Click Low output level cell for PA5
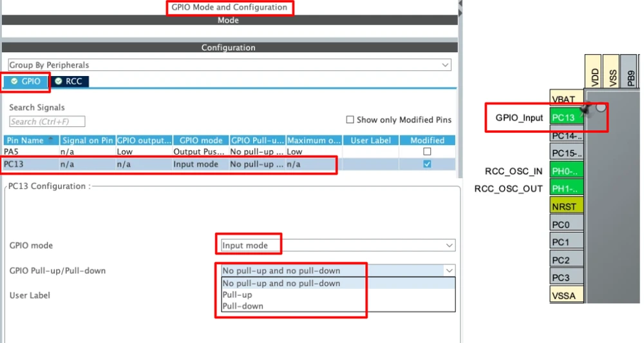 point(144,152)
